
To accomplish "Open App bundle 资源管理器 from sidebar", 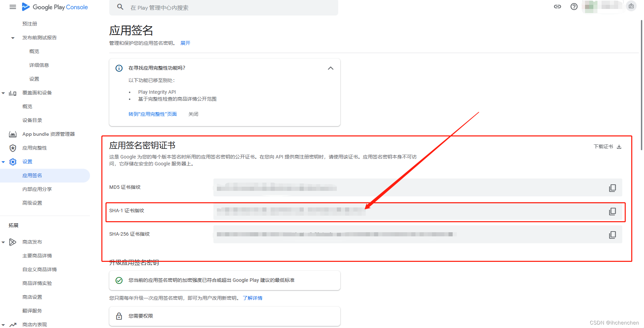I will (48, 134).
